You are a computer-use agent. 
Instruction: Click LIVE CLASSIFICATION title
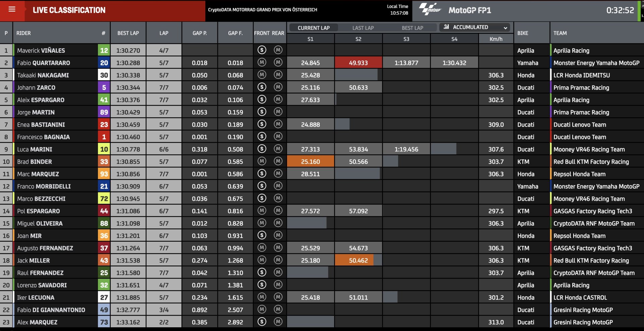69,10
